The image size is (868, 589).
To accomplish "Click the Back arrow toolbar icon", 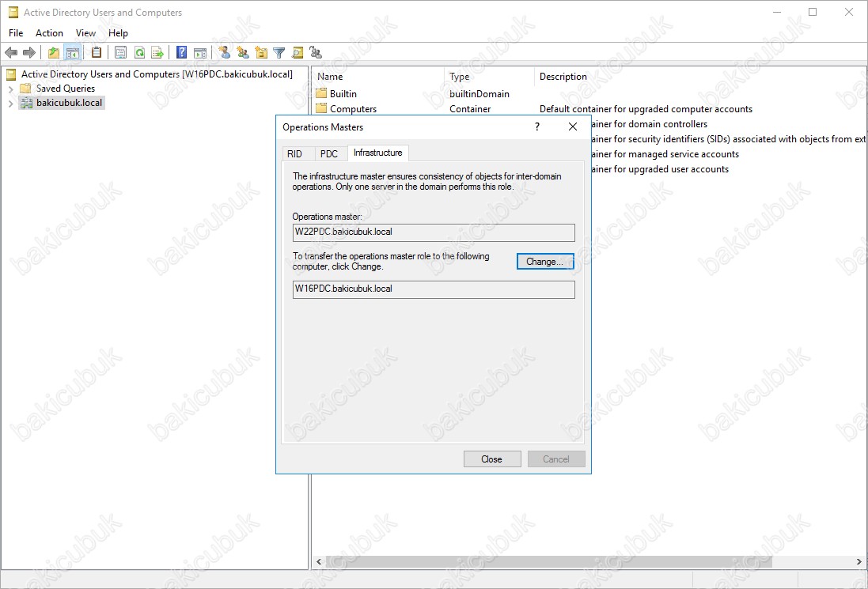I will [10, 52].
